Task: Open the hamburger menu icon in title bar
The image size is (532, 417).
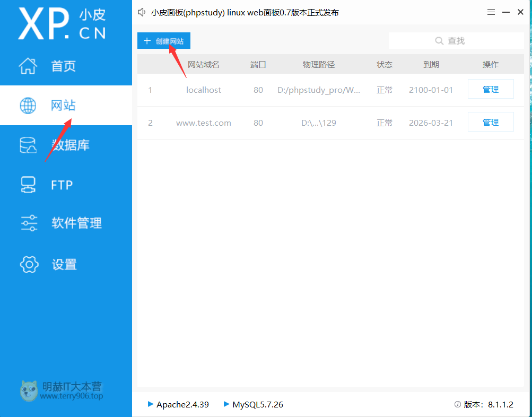Action: click(491, 12)
